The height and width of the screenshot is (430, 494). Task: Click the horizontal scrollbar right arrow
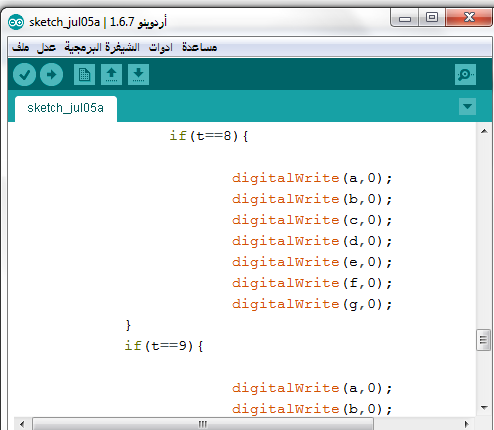[467, 424]
